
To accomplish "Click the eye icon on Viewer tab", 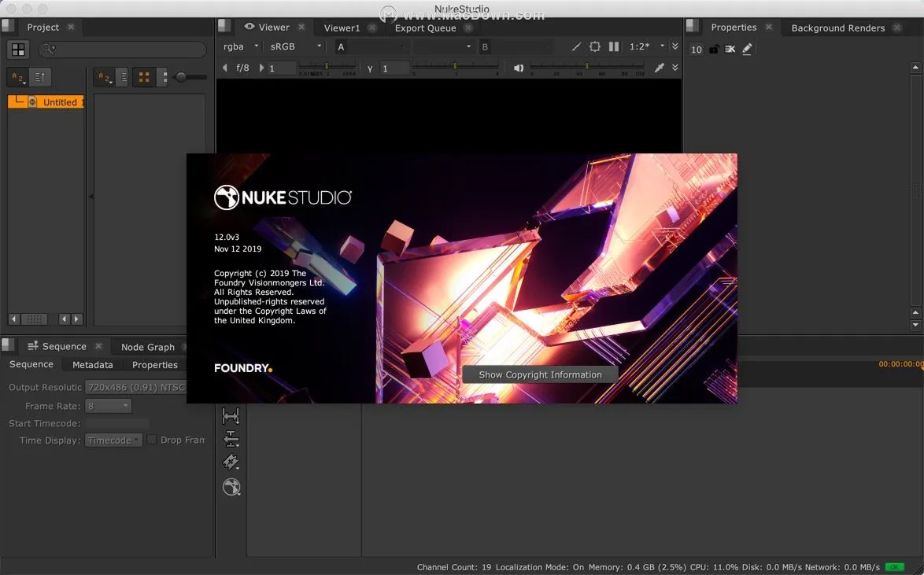I will 249,27.
